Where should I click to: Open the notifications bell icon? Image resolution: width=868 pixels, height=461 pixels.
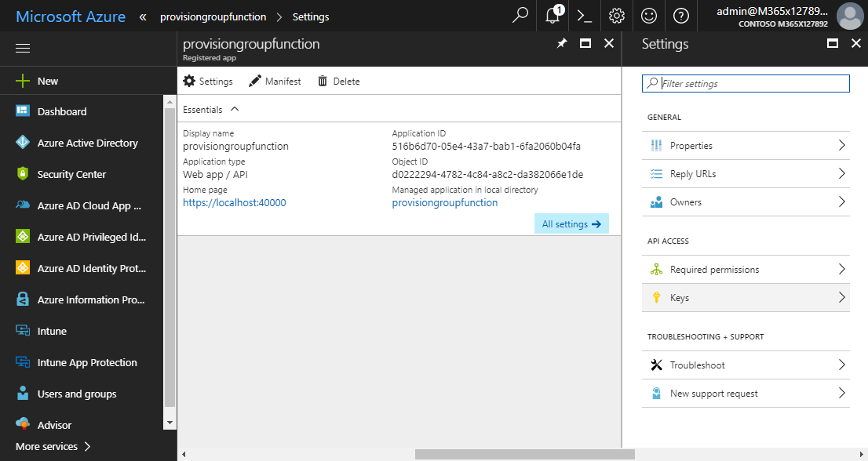[553, 16]
